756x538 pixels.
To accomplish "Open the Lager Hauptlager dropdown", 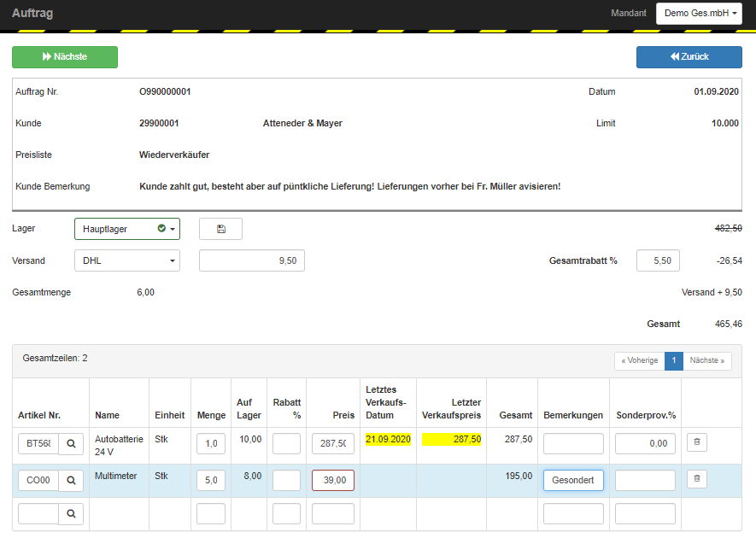I will click(127, 229).
